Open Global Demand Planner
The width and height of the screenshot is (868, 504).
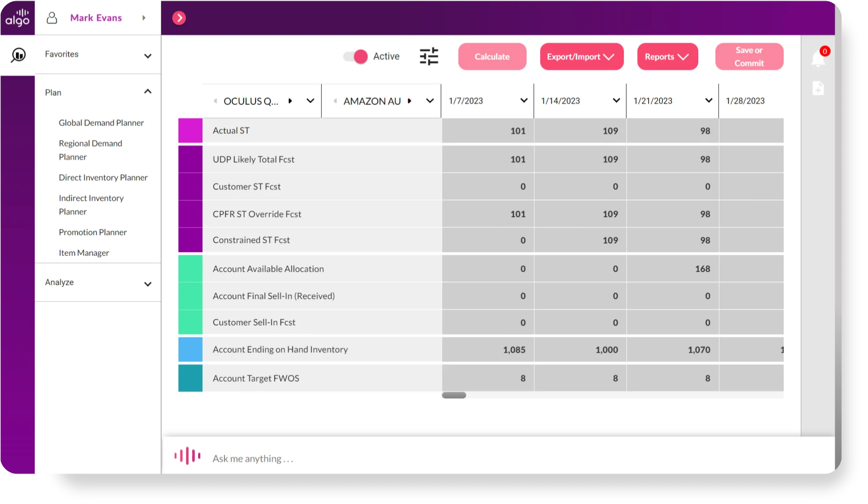(101, 123)
